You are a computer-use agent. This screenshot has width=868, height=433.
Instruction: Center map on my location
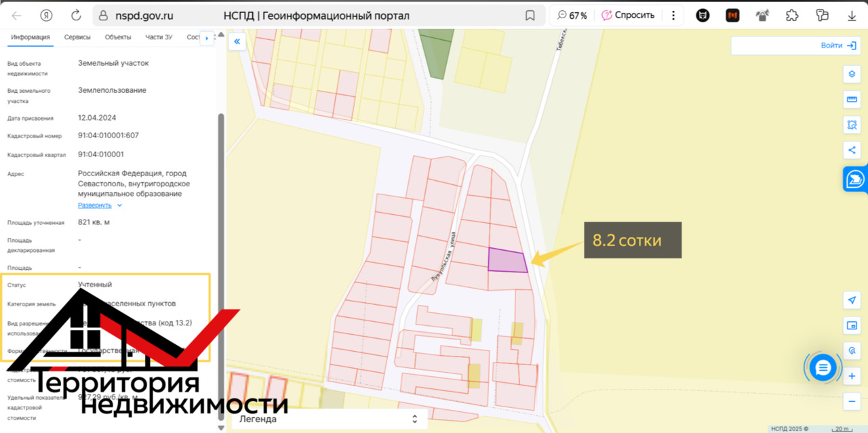click(852, 300)
